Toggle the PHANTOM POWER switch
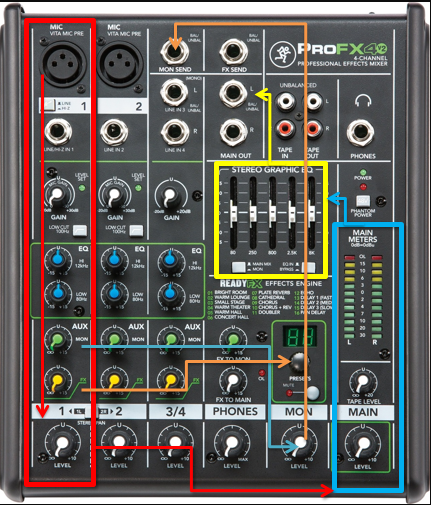Screen dimensions: 431x505 pyautogui.click(x=363, y=201)
